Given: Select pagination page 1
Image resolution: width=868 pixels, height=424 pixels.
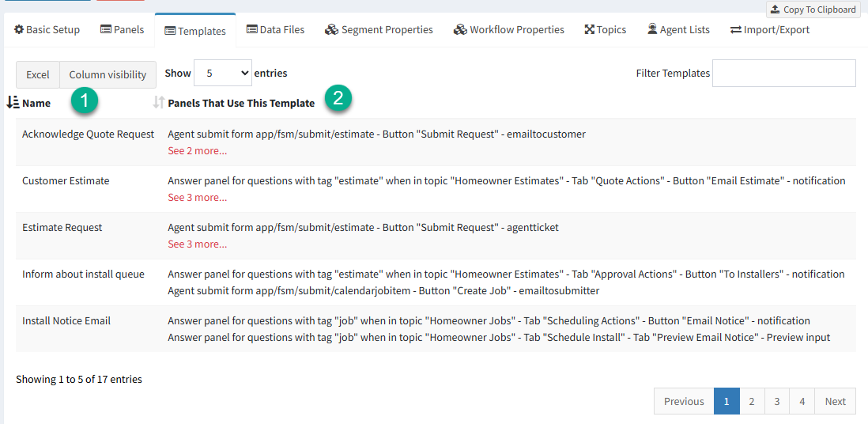Looking at the screenshot, I should tap(726, 401).
